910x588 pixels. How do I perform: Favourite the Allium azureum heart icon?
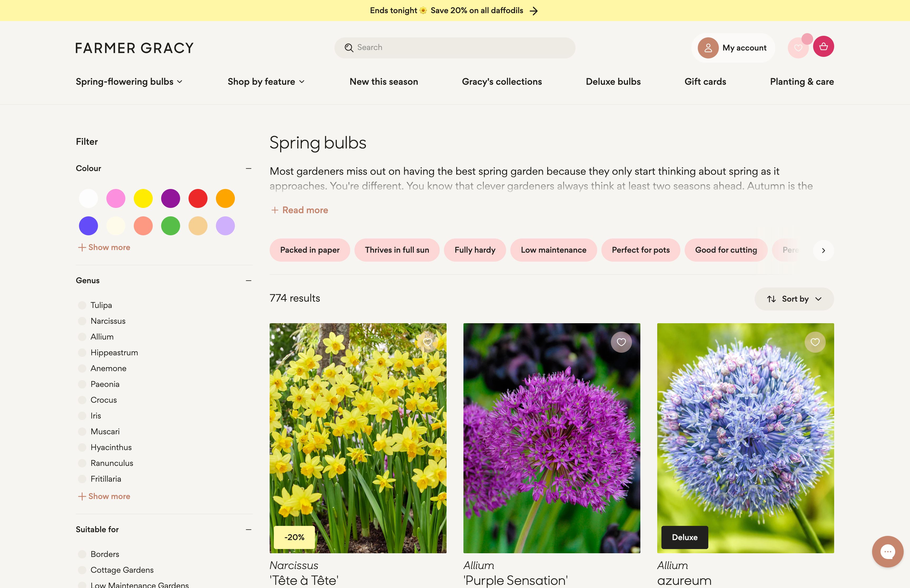[815, 342]
